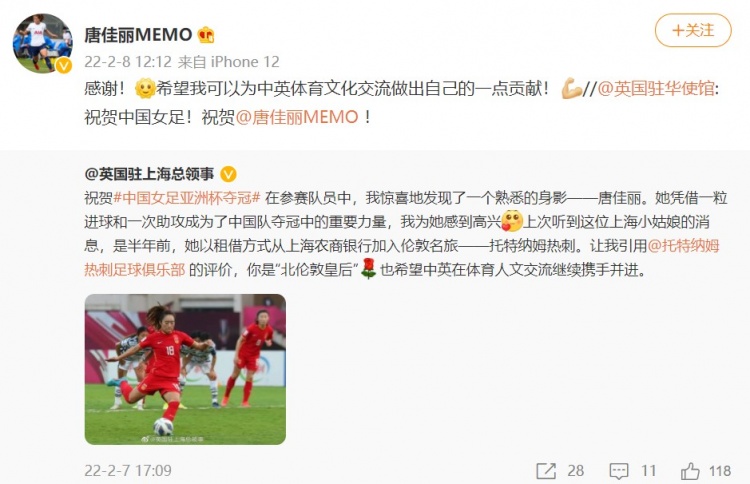Open the @托特纳姆热刺足球俱乐部 mention link
Screen dimensions: 750x484
click(x=402, y=258)
